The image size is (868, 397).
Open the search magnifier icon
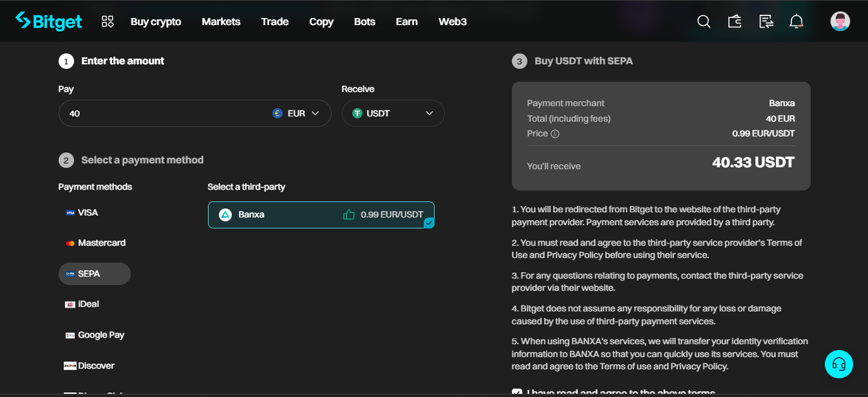click(704, 22)
